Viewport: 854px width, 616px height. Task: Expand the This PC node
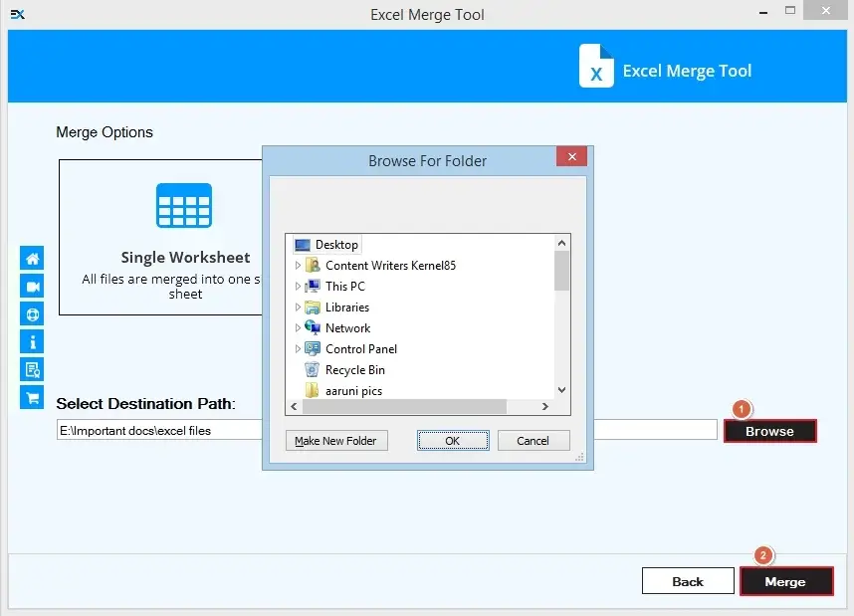pyautogui.click(x=297, y=286)
